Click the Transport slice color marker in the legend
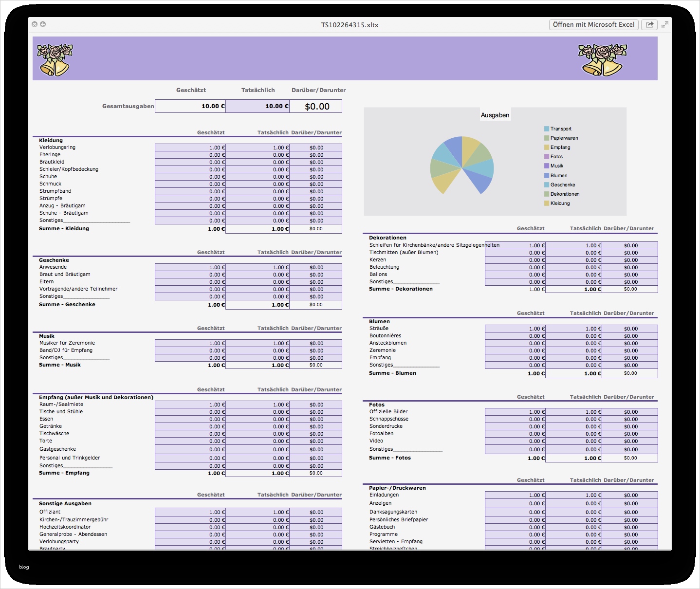This screenshot has height=589, width=700. tap(546, 129)
